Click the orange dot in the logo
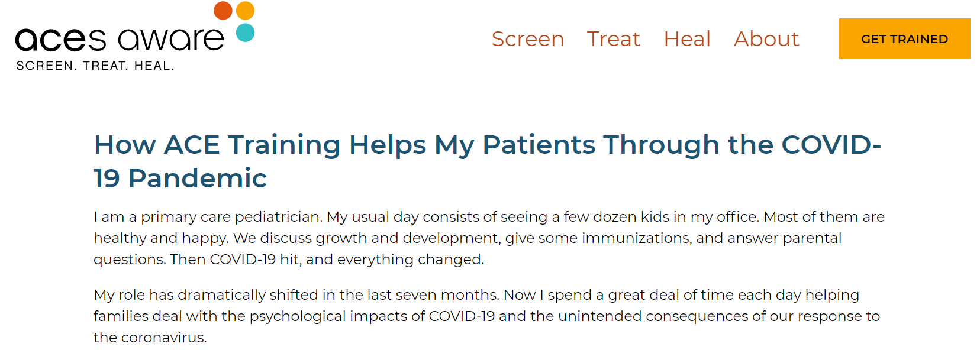Screen dimensions: 980x363 [222, 9]
